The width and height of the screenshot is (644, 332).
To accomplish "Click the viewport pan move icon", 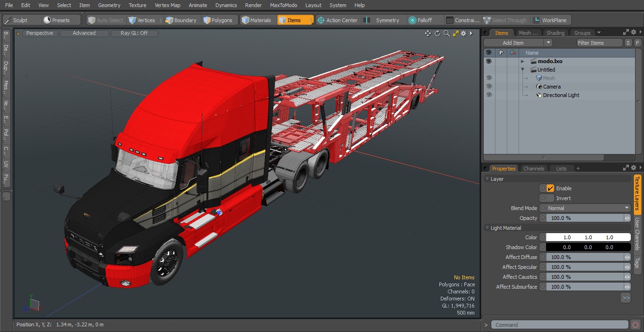I will click(428, 33).
